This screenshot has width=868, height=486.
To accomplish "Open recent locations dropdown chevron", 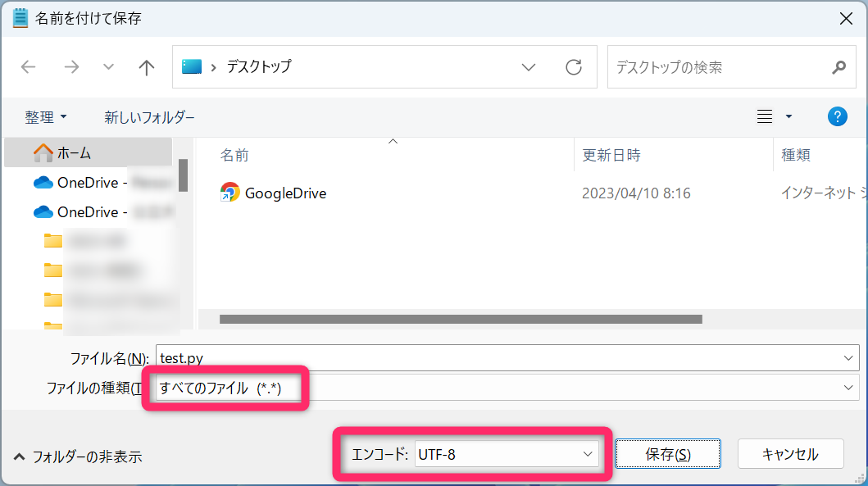I will [x=108, y=67].
